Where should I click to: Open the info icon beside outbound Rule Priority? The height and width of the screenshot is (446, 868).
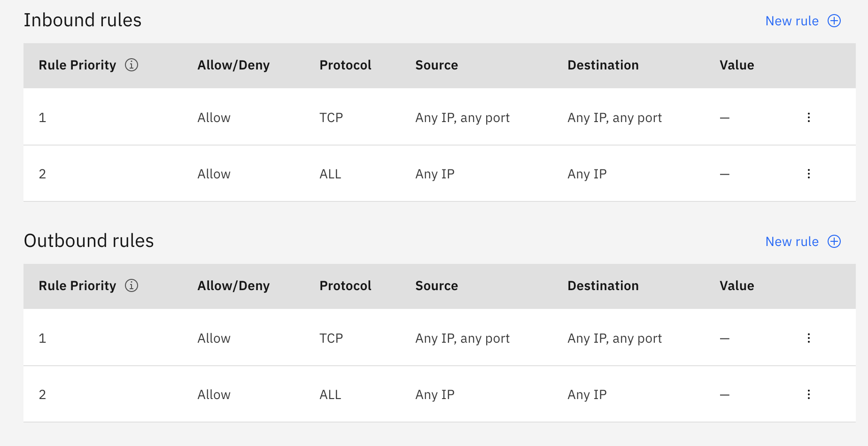pos(132,285)
